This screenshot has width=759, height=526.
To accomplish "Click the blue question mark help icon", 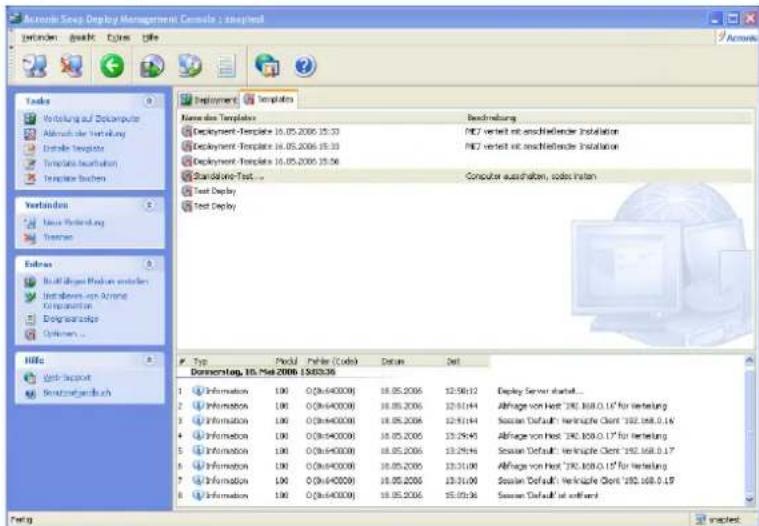I will pos(305,66).
